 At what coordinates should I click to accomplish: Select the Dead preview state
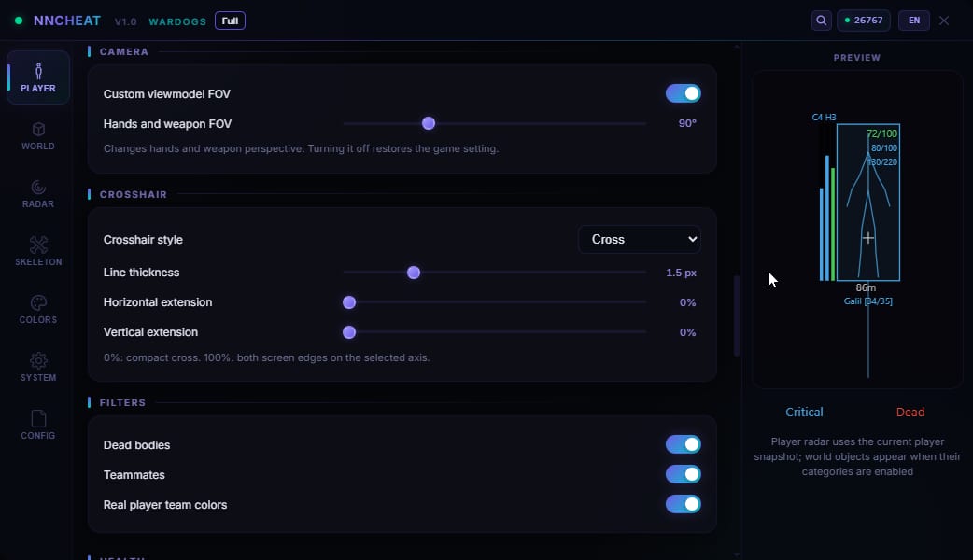click(x=910, y=413)
